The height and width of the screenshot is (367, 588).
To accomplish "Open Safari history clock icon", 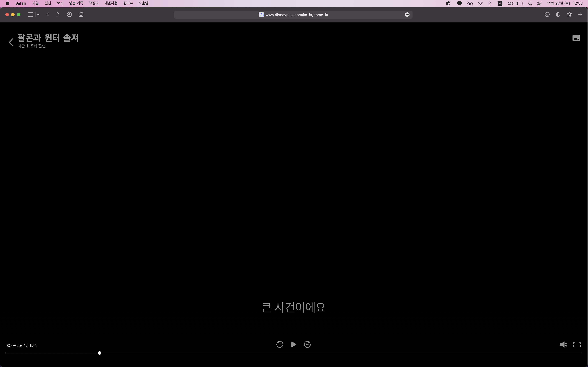I will click(69, 15).
